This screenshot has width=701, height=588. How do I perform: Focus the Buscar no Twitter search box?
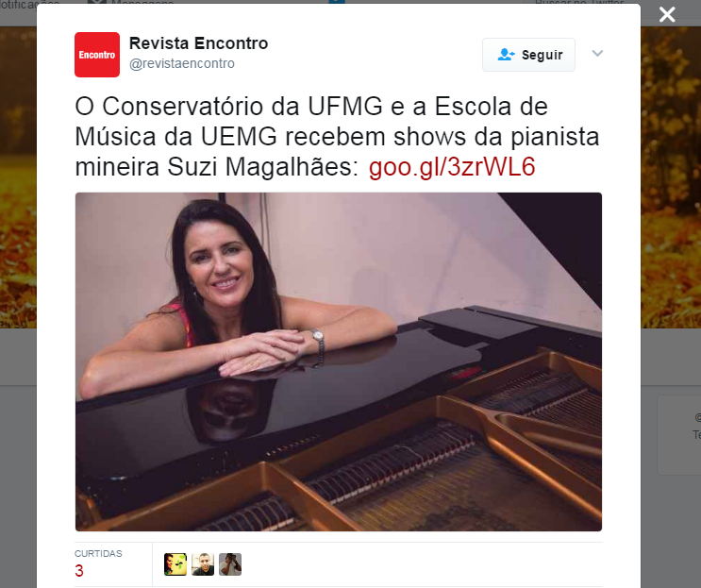click(x=581, y=2)
